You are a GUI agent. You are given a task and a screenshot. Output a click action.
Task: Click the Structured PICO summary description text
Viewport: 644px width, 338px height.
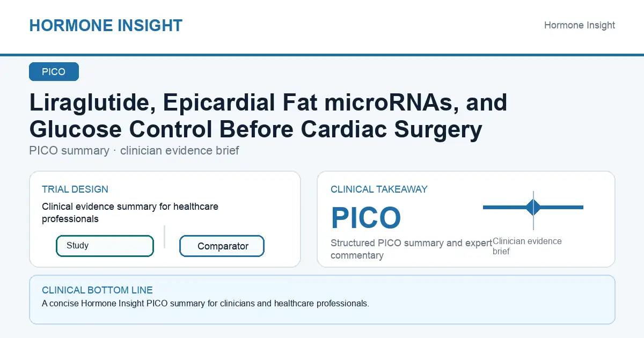[x=411, y=249]
